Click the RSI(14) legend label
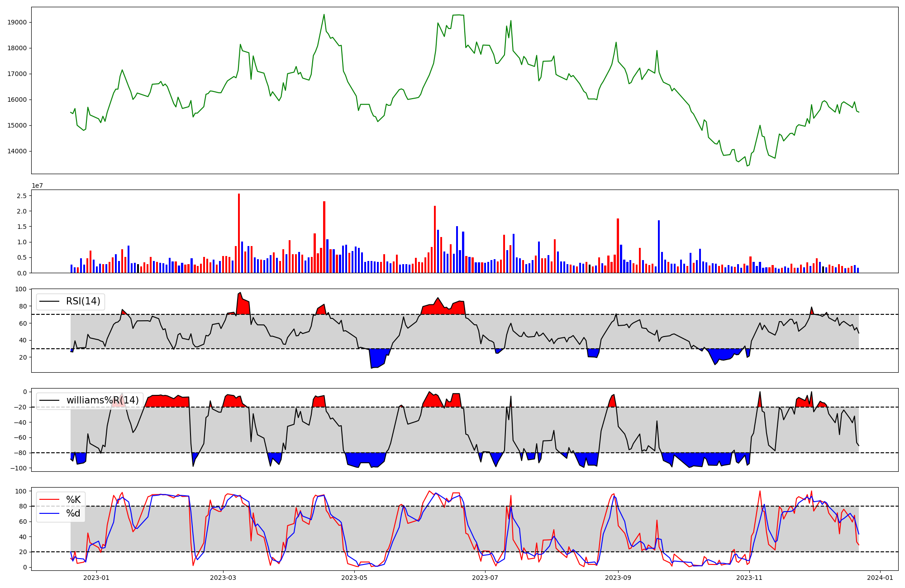Image resolution: width=905 pixels, height=588 pixels. pyautogui.click(x=83, y=301)
